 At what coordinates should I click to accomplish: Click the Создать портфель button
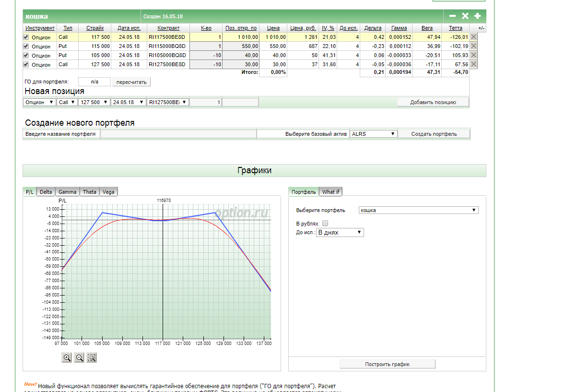coord(434,134)
